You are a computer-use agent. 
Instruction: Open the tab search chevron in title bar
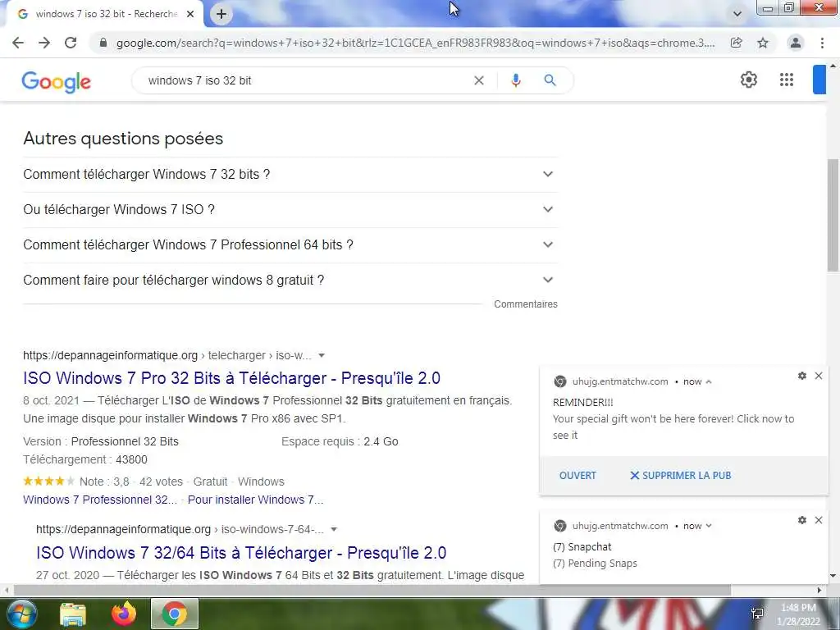click(737, 14)
